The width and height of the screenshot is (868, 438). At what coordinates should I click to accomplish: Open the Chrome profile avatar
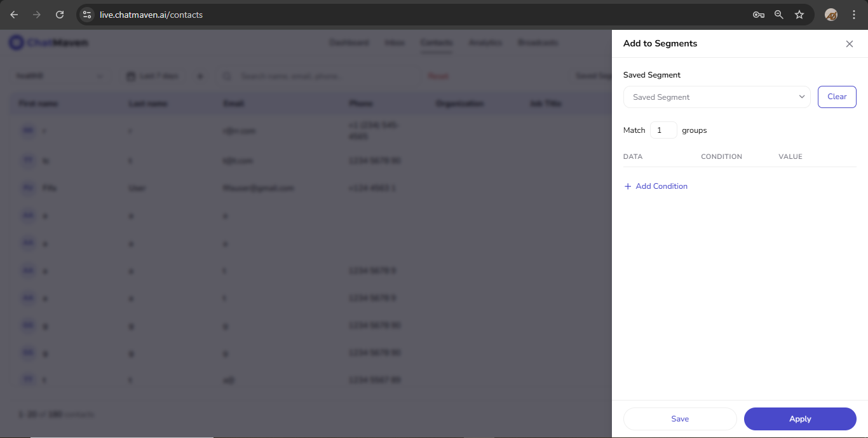[x=831, y=15]
